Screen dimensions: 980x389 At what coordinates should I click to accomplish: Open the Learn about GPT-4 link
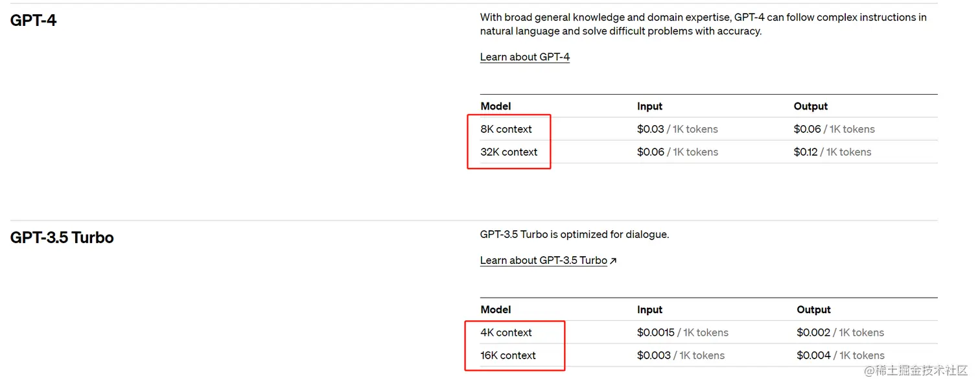(x=524, y=57)
